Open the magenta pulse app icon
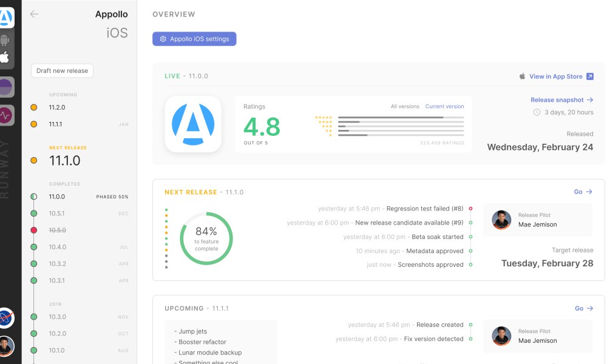This screenshot has height=364, width=607. coord(6,115)
